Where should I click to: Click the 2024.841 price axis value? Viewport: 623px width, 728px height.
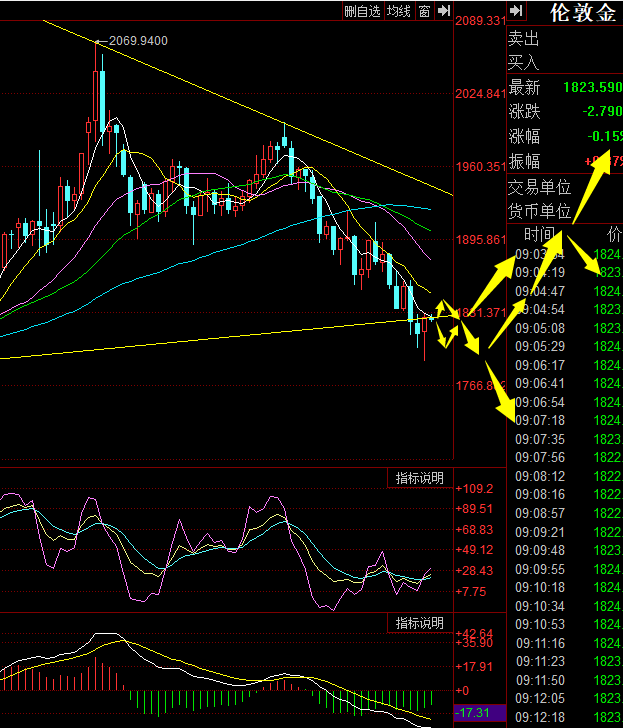480,94
